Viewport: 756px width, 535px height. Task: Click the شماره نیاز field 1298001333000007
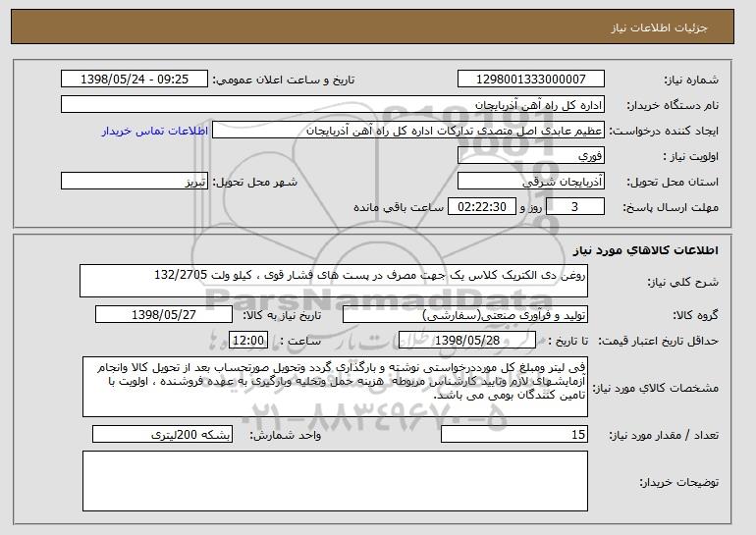pyautogui.click(x=531, y=80)
